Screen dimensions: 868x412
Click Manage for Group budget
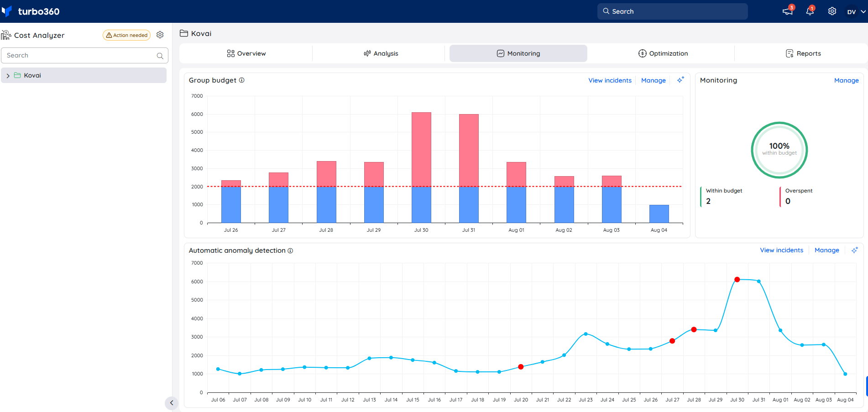(654, 80)
